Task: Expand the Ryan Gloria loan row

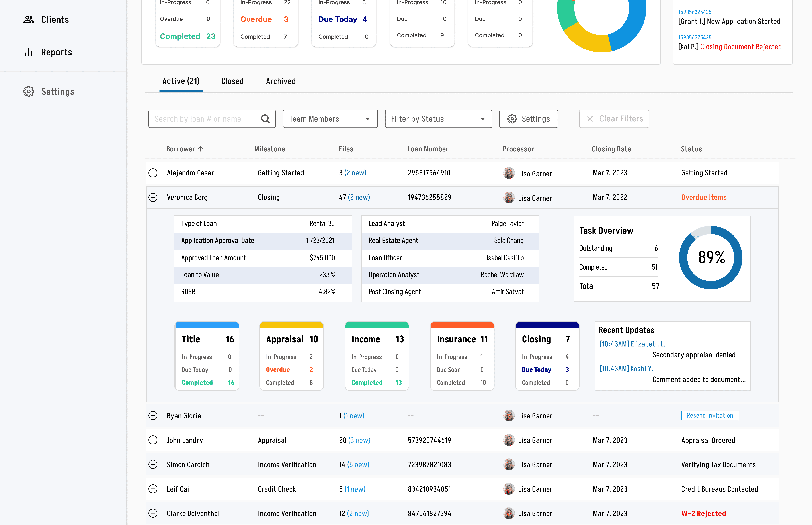Action: pos(153,416)
